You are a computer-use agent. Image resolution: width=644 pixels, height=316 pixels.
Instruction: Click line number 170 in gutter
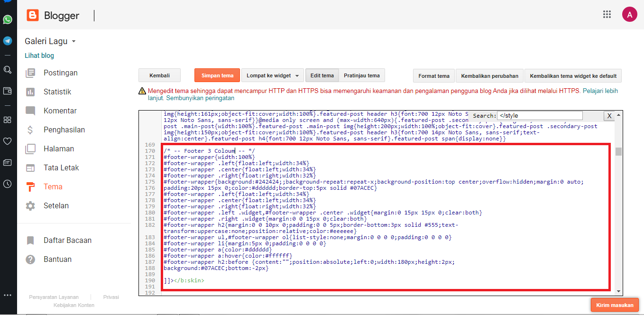(x=150, y=151)
